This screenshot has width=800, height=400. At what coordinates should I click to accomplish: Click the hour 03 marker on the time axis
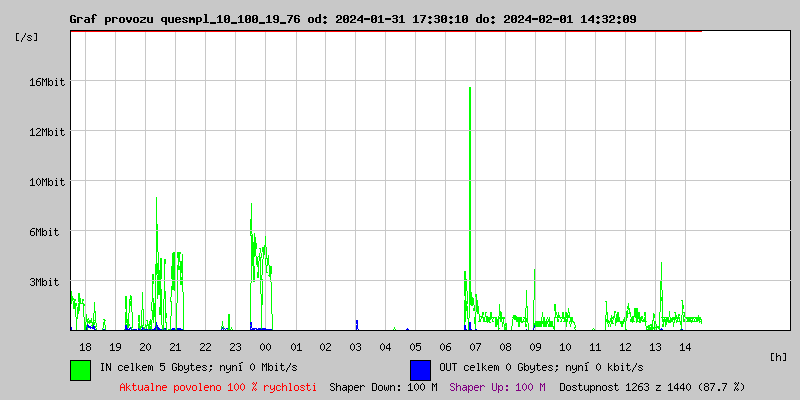355,347
